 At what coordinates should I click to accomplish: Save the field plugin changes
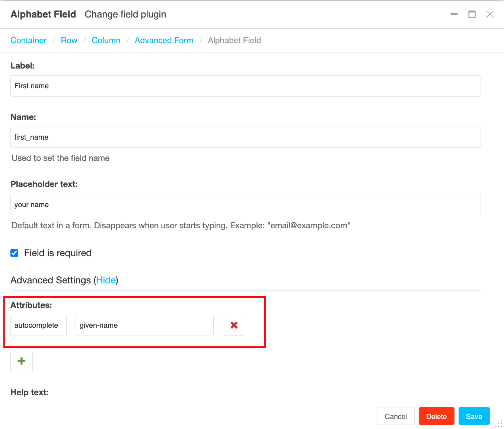pyautogui.click(x=474, y=416)
